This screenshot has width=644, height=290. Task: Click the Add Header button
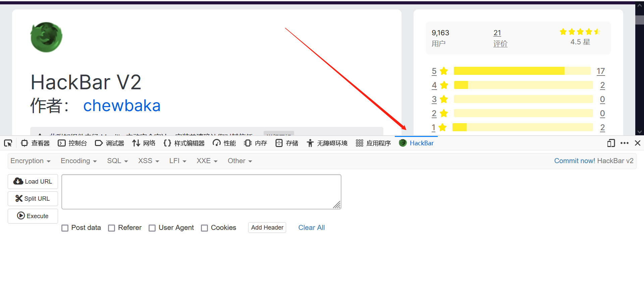coord(267,228)
